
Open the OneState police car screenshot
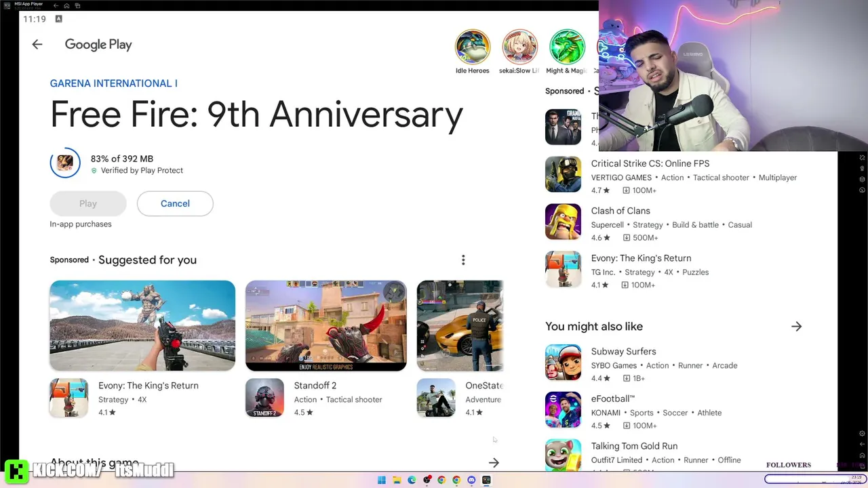coord(460,325)
